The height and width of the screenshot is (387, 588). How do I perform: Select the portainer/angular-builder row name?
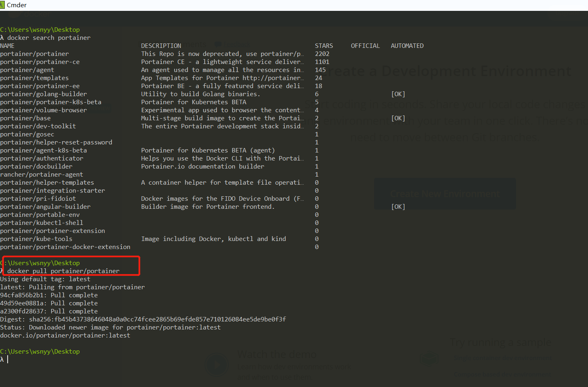45,207
